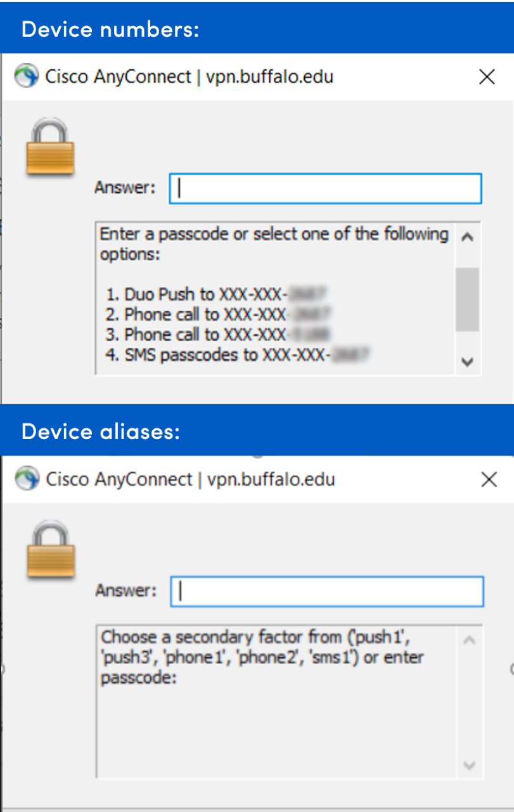Select the "1. Duo Push" option line
Screen dimensions: 514x812
pos(215,294)
